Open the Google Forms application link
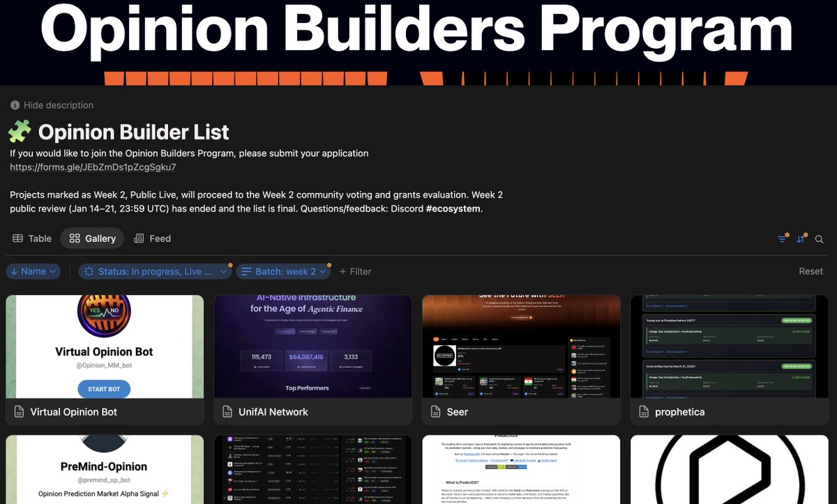The image size is (837, 504). coord(93,167)
